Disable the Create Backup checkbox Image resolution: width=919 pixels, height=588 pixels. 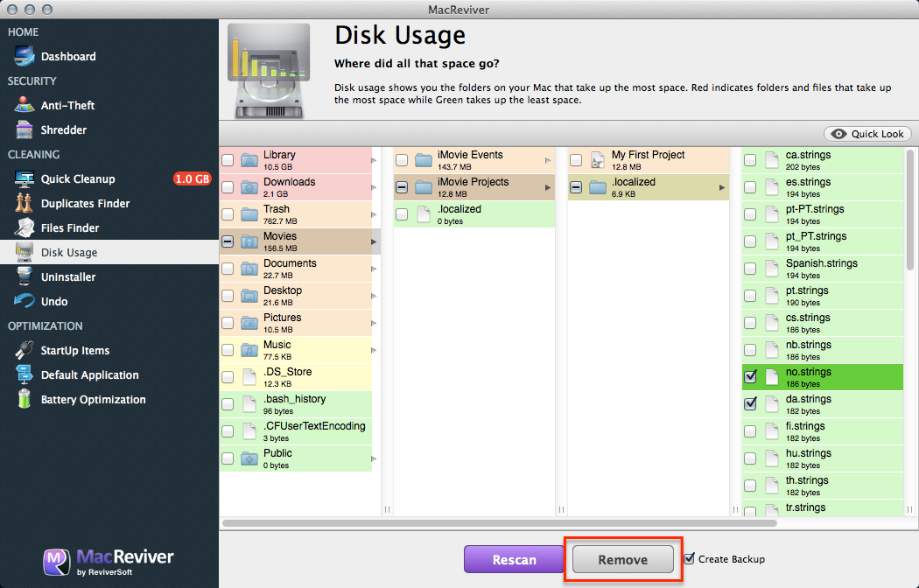click(690, 559)
